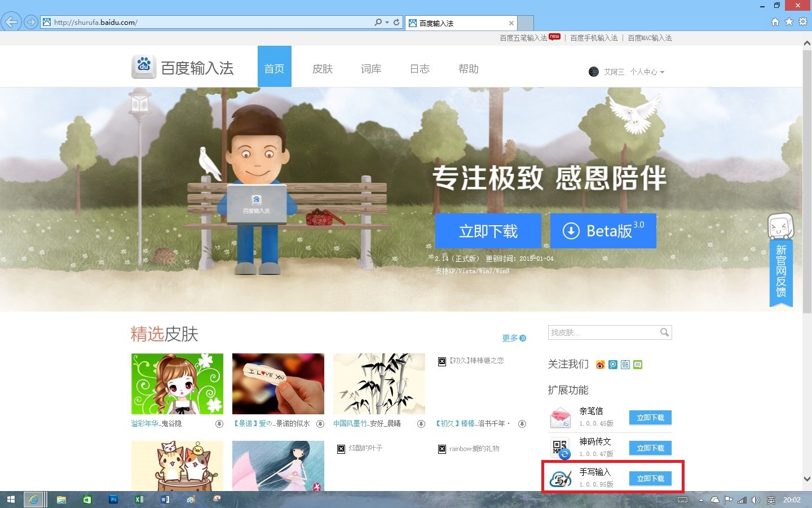812x508 pixels.
Task: Open the IE home icon
Action: pyautogui.click(x=775, y=22)
